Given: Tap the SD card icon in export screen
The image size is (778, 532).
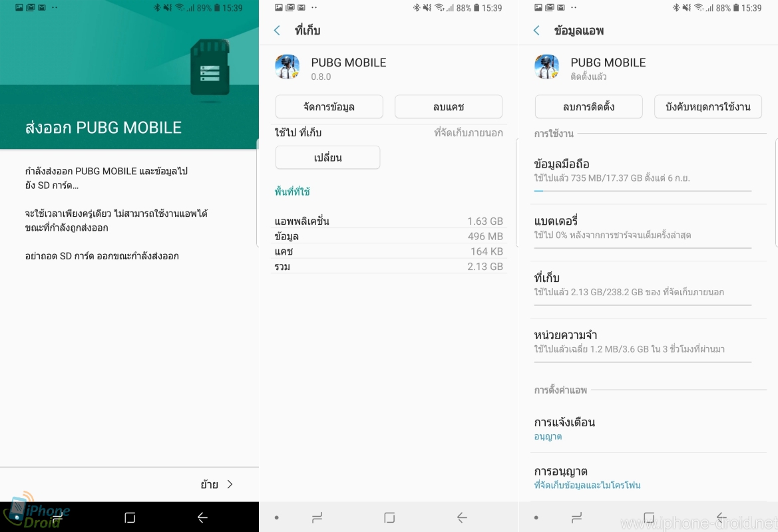Looking at the screenshot, I should coord(210,67).
